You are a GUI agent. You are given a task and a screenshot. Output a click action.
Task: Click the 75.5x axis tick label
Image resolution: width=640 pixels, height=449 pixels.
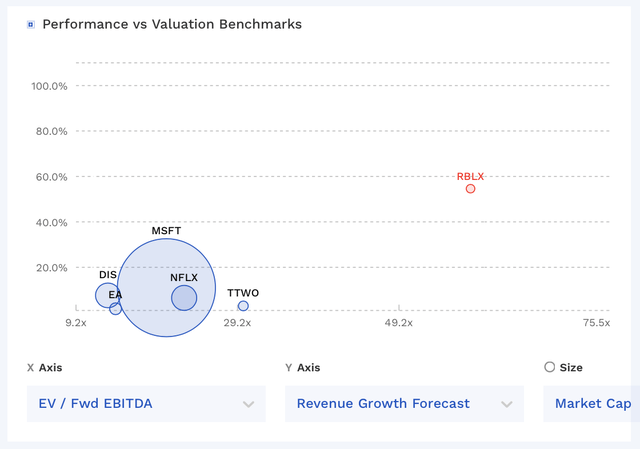(x=597, y=323)
